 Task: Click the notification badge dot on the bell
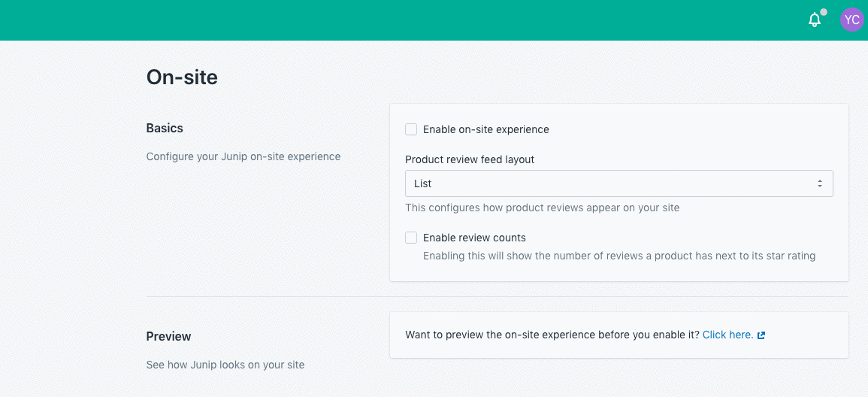click(x=824, y=12)
